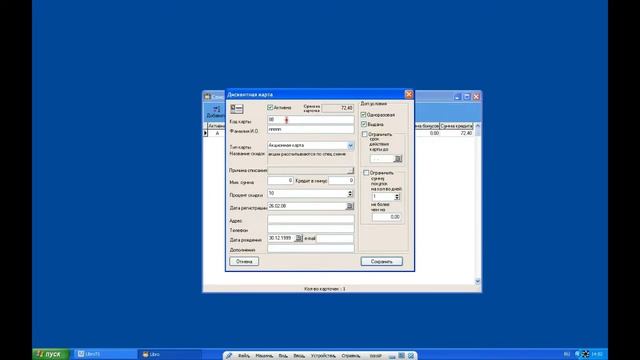Screen dimensions: 640x360
Task: Click the Отмена button
Action: click(244, 261)
